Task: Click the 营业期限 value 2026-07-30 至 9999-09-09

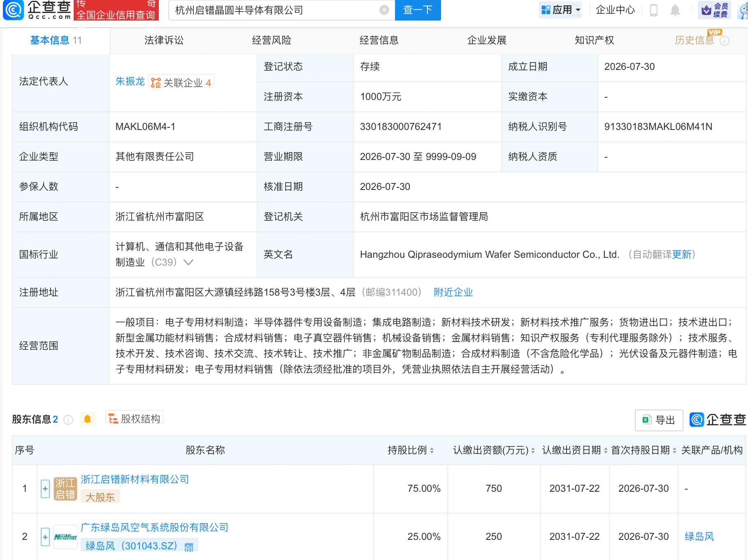Action: [418, 157]
